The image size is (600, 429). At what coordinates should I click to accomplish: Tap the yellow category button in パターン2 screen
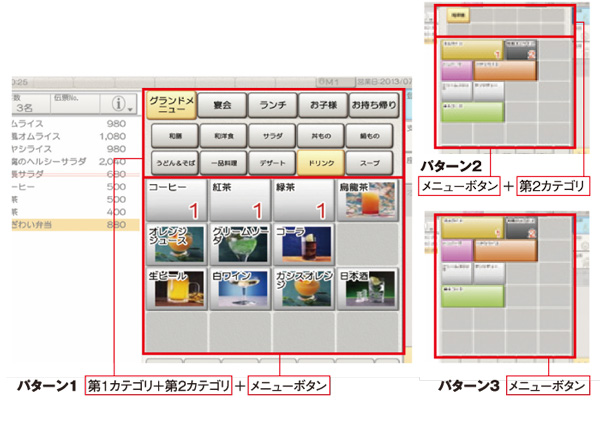[x=458, y=16]
